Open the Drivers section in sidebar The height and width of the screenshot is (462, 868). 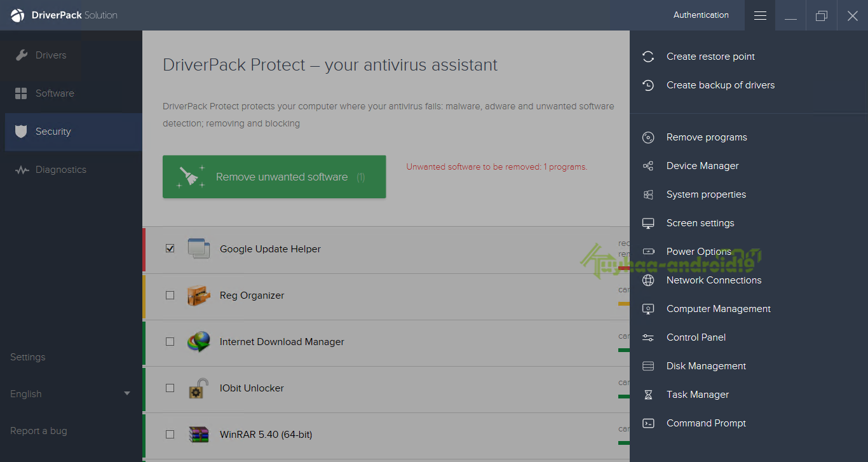(x=51, y=55)
